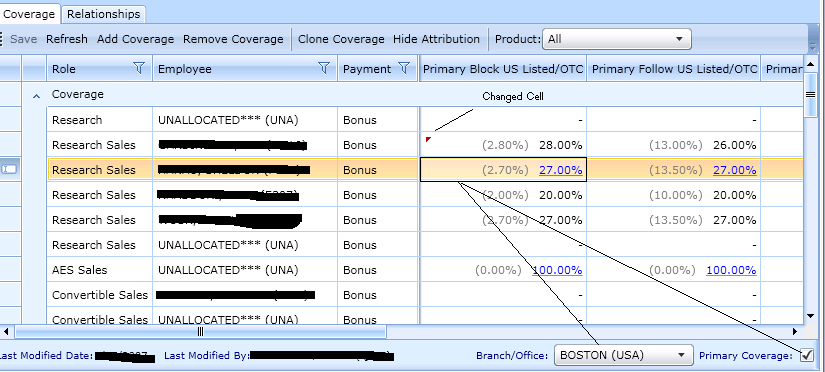
Task: Open the Branch/Office BOSTON (USA) dropdown
Action: [623, 355]
